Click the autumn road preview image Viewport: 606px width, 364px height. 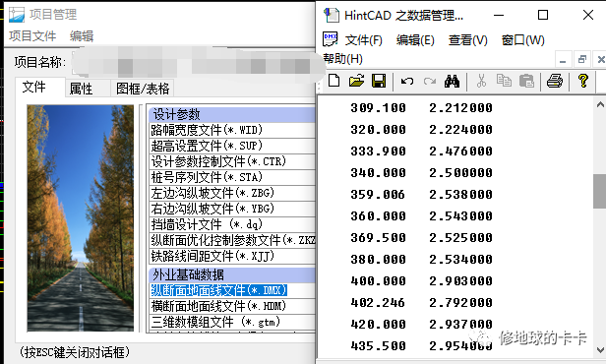pyautogui.click(x=81, y=218)
